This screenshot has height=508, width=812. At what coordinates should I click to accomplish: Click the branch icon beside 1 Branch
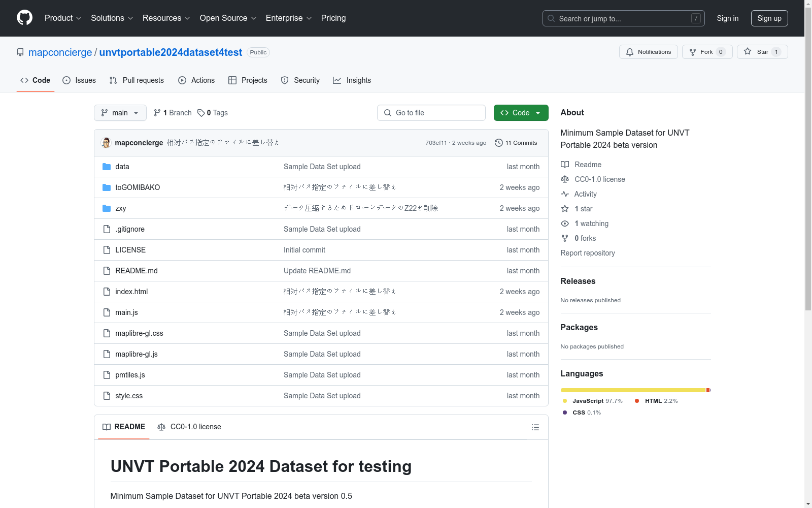(x=157, y=113)
